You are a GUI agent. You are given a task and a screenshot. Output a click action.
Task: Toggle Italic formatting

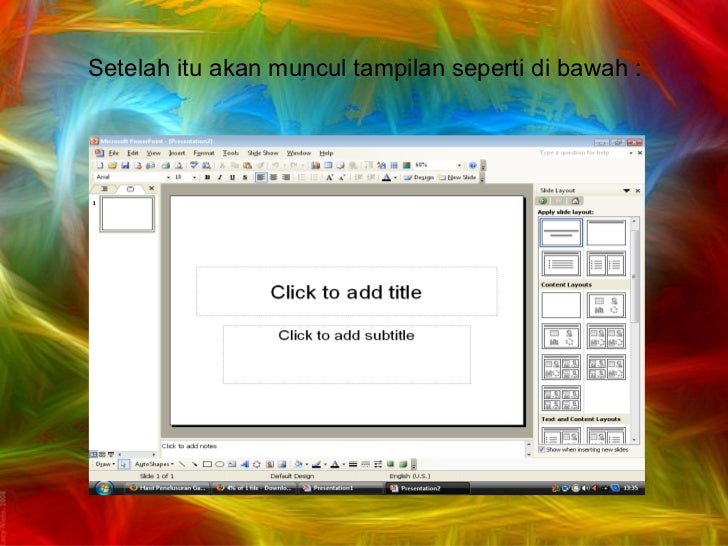pyautogui.click(x=220, y=177)
